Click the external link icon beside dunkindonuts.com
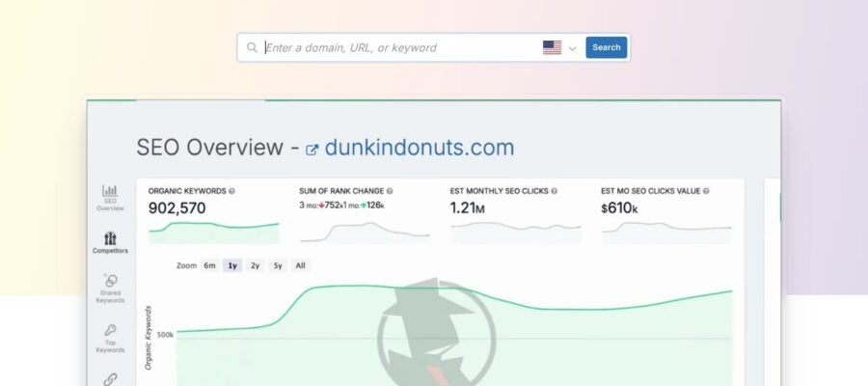Screen dimensions: 868x386 [312, 150]
